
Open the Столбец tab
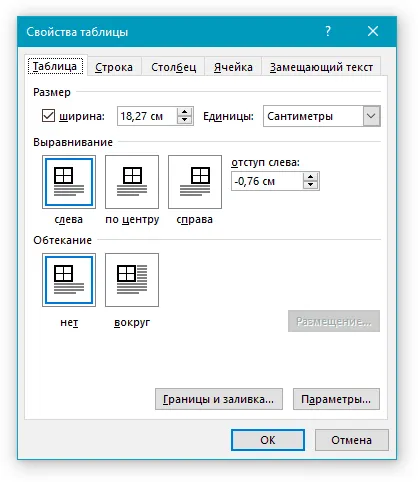click(x=173, y=67)
